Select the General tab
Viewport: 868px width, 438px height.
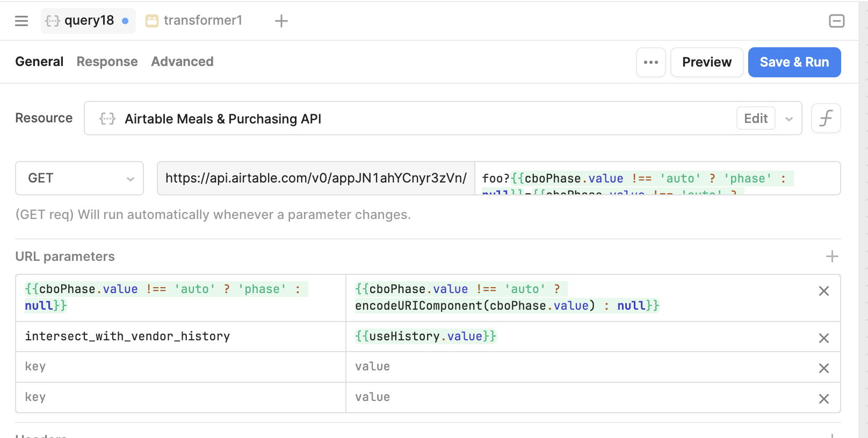click(x=39, y=62)
